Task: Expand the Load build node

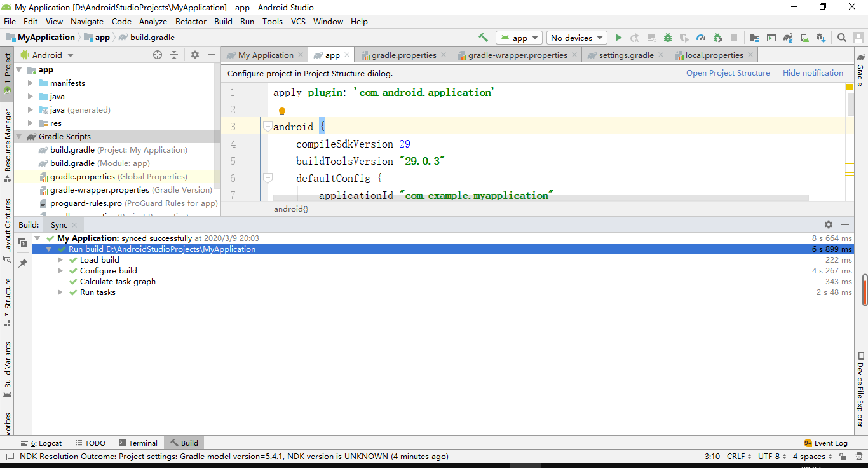Action: click(x=60, y=259)
